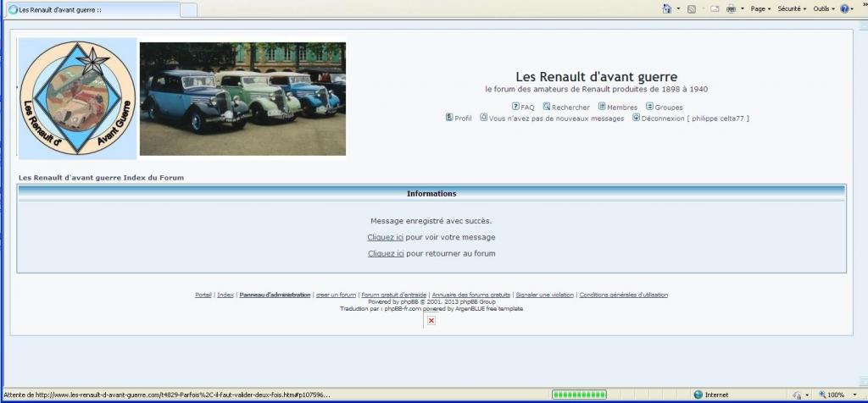Open 'Annuaire des forums gratuits' link
This screenshot has height=403, width=868.
471,295
